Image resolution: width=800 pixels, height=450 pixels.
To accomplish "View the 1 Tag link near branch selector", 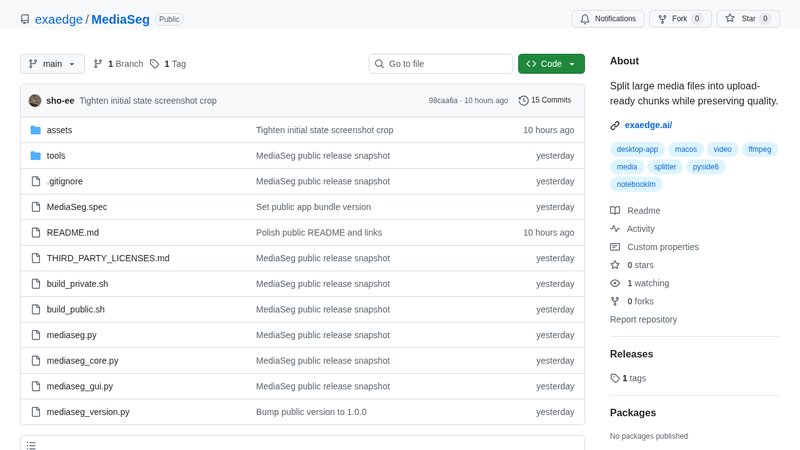I will [168, 64].
